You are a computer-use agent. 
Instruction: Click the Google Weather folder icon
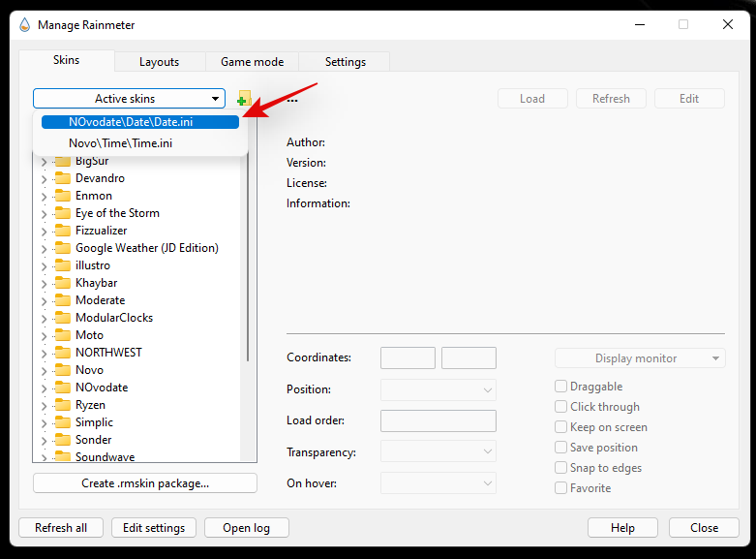(62, 248)
